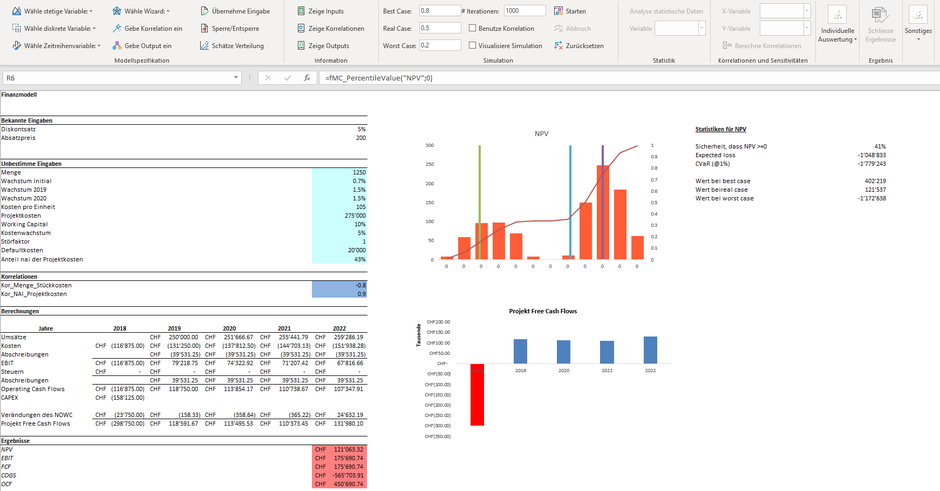
Task: Select the OCF result cell 450'690.74
Action: 339,484
